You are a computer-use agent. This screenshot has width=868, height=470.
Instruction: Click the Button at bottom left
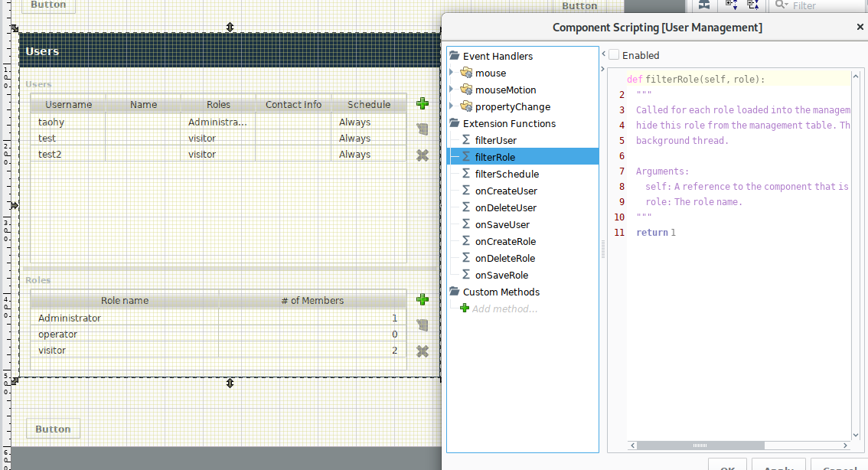coord(53,429)
